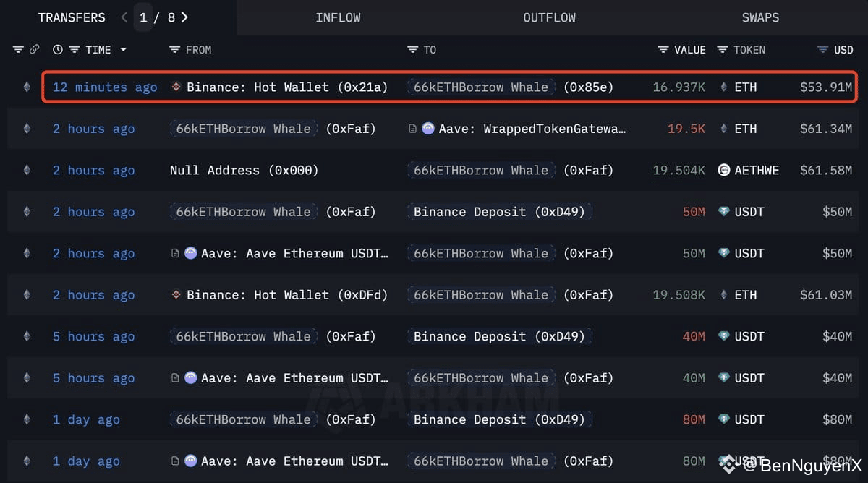Click the chain link filter icon
Viewport: 868px width, 483px height.
click(x=34, y=50)
